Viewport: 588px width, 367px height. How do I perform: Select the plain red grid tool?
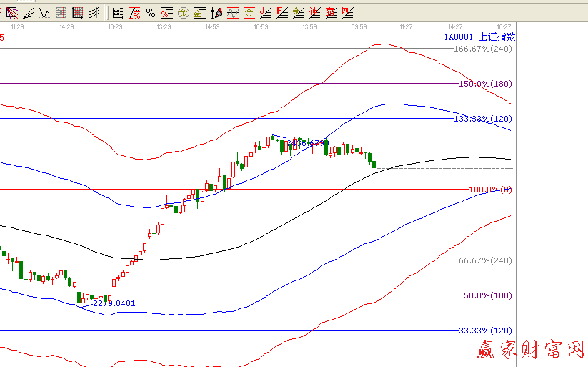point(61,12)
